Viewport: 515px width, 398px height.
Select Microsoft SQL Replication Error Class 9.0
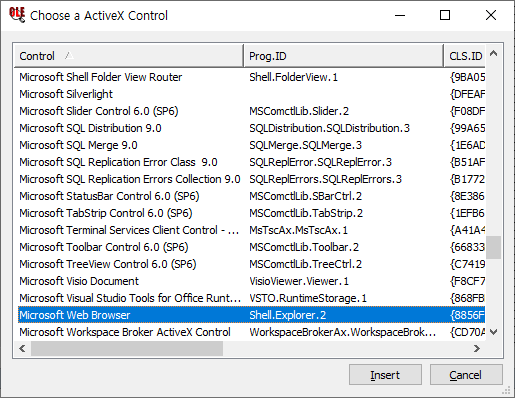(252, 162)
